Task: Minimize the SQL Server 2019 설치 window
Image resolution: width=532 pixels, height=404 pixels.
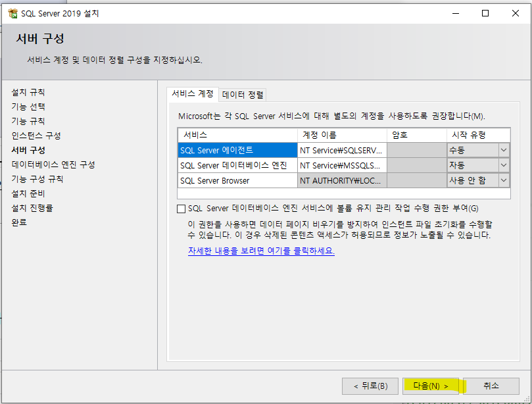Action: coord(456,14)
